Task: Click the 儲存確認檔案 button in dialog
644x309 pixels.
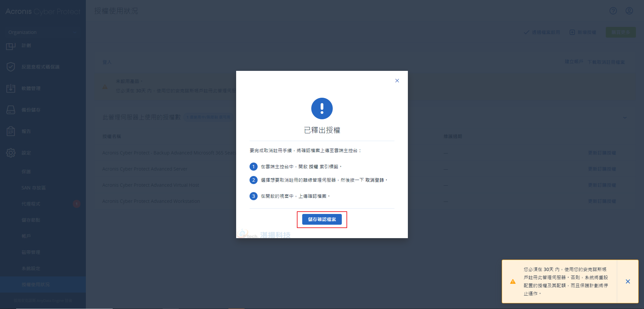Action: pos(322,219)
